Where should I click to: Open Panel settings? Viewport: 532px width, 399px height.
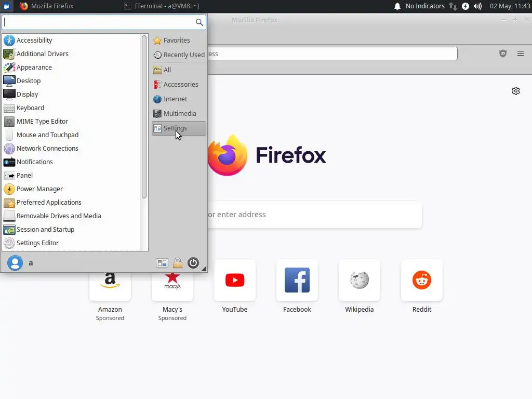point(71,176)
